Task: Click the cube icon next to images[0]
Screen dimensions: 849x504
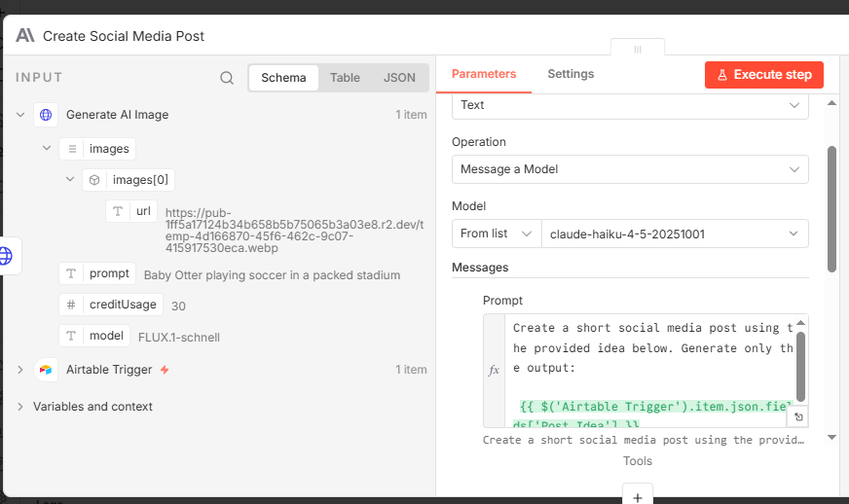Action: coord(94,180)
